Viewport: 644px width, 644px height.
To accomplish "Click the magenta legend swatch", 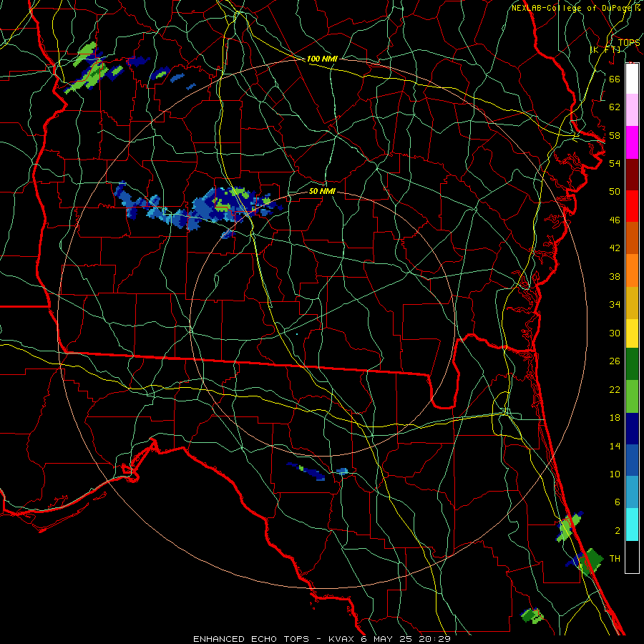I will tap(632, 142).
